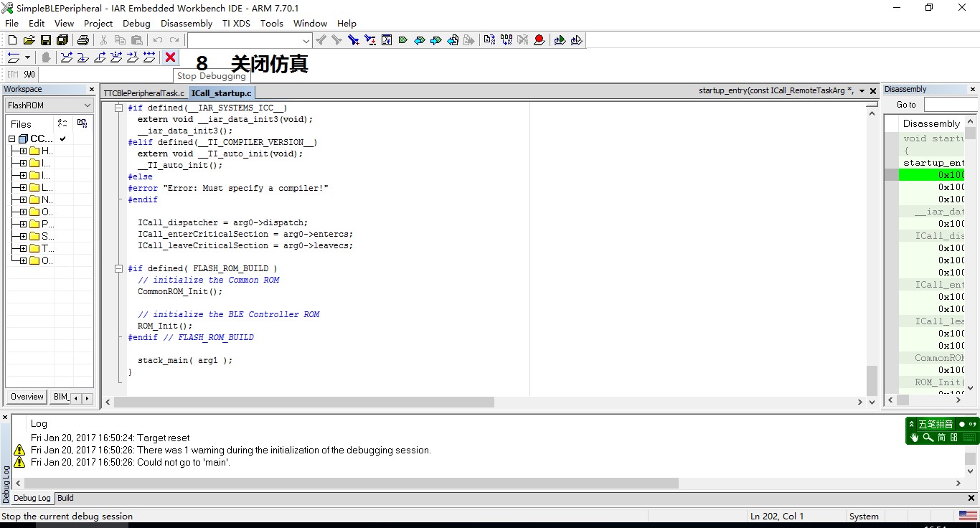Select the Debug Log tab

click(32, 498)
